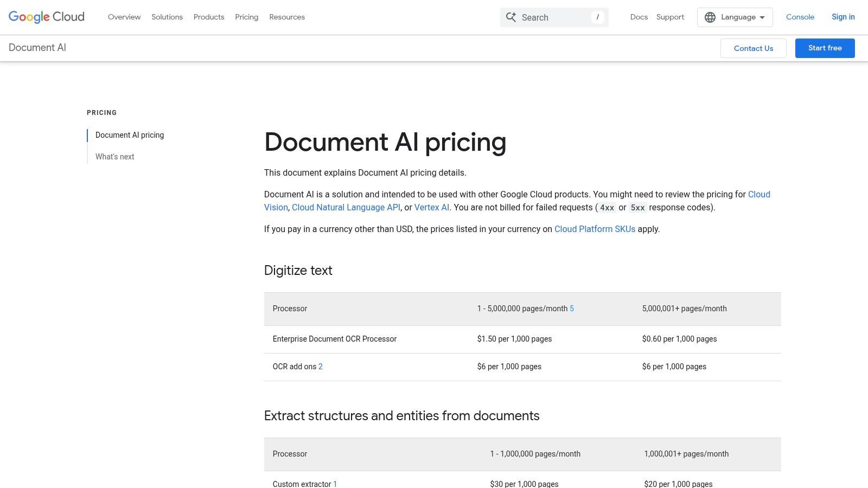Open the Products menu
868x488 pixels.
(208, 17)
